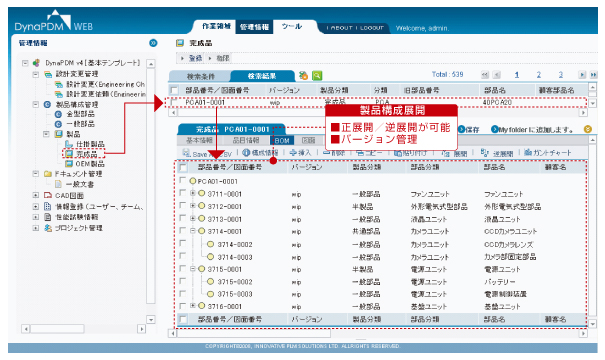
Task: Collapse the 製品構成管理 tree node
Action: (35, 104)
